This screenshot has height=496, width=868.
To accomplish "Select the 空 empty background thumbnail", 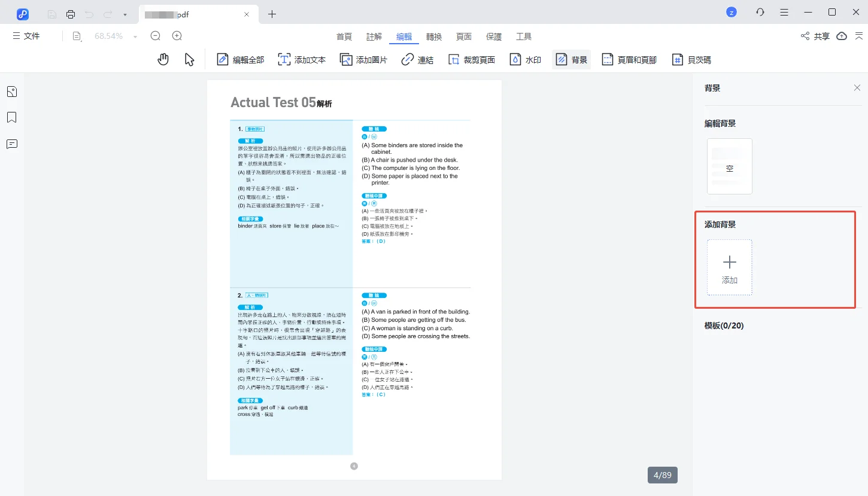I will [729, 167].
